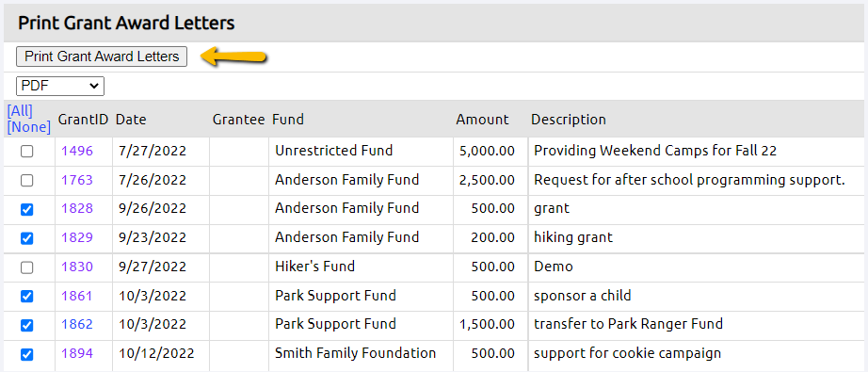
Task: Open grant ID 1862 link
Action: tap(77, 324)
